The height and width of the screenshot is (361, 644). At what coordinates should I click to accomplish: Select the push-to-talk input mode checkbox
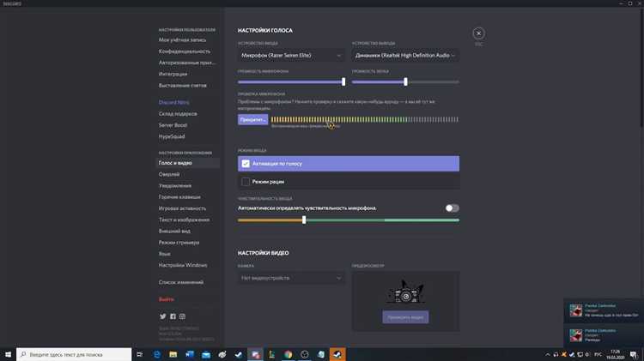[246, 182]
